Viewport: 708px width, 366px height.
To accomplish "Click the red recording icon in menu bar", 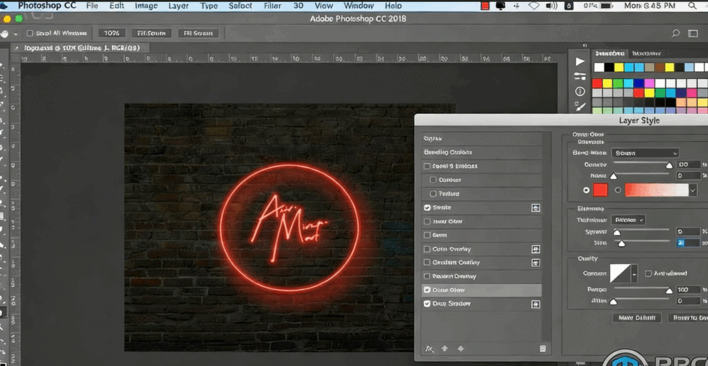I will pos(485,6).
